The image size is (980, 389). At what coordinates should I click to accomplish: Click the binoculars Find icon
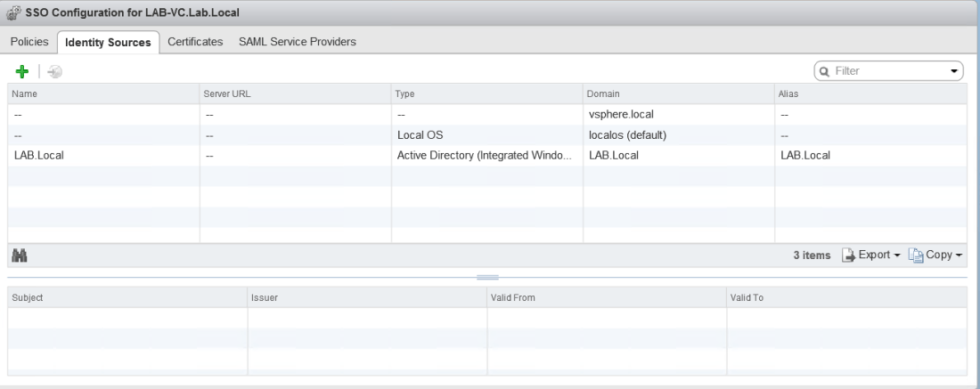pos(18,255)
